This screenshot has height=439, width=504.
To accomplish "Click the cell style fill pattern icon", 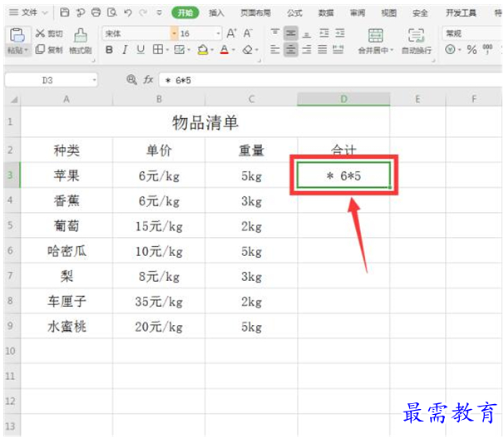I will (179, 50).
